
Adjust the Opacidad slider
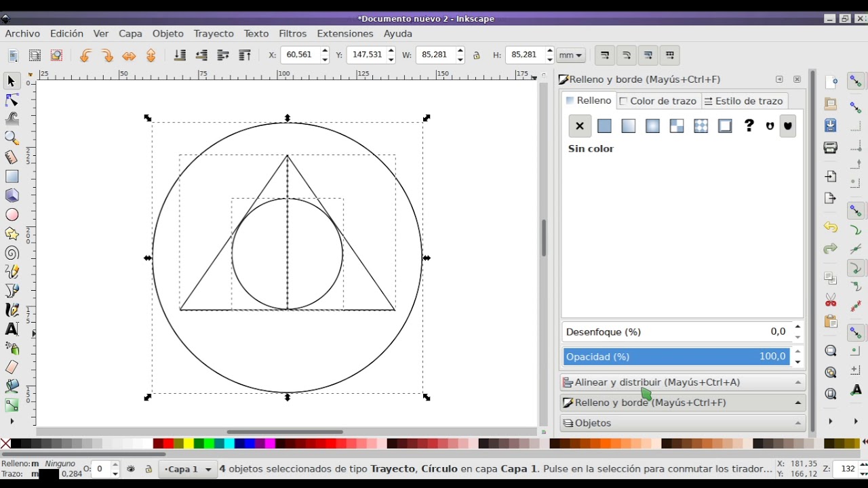676,357
